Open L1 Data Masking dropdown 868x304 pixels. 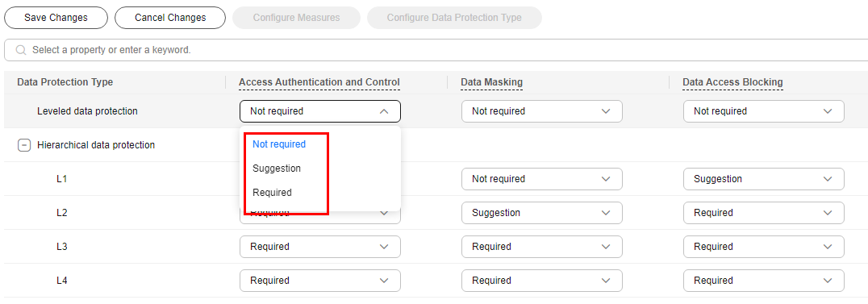tap(541, 179)
